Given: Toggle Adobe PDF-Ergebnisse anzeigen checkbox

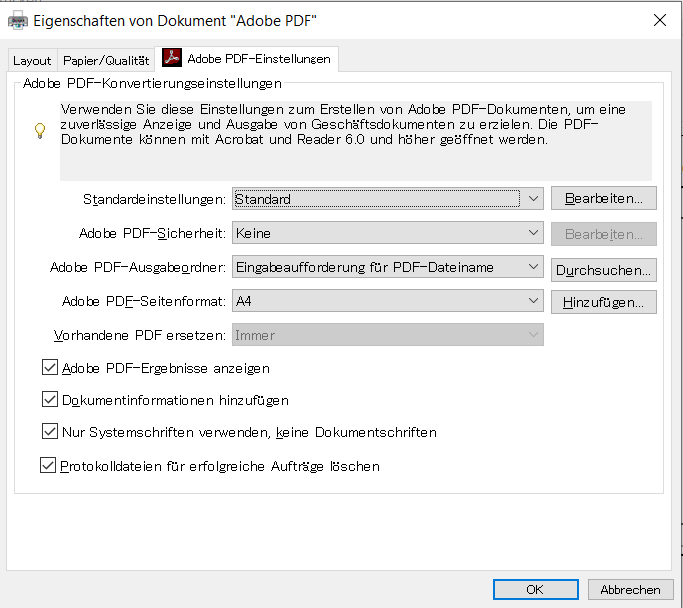Looking at the screenshot, I should point(50,367).
